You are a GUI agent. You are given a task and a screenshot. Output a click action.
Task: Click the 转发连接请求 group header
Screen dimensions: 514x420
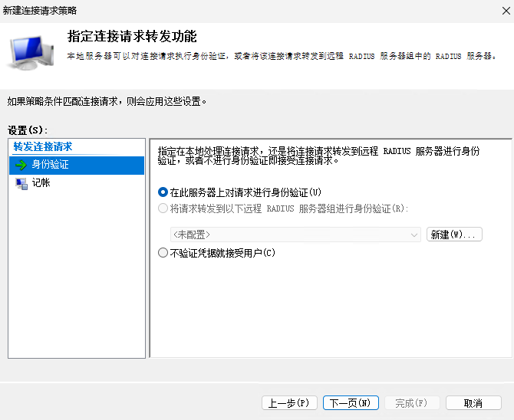point(43,146)
